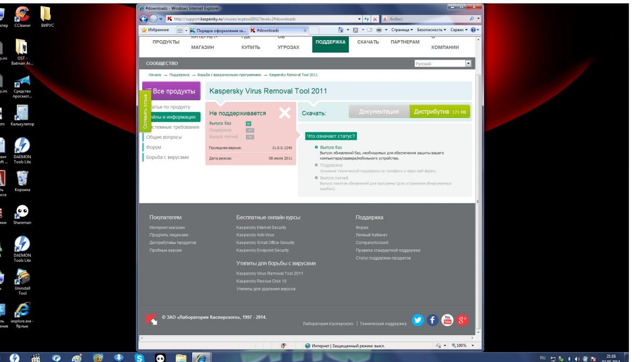644x362 pixels.
Task: Open CCleaner desktop shortcut
Action: (x=22, y=16)
